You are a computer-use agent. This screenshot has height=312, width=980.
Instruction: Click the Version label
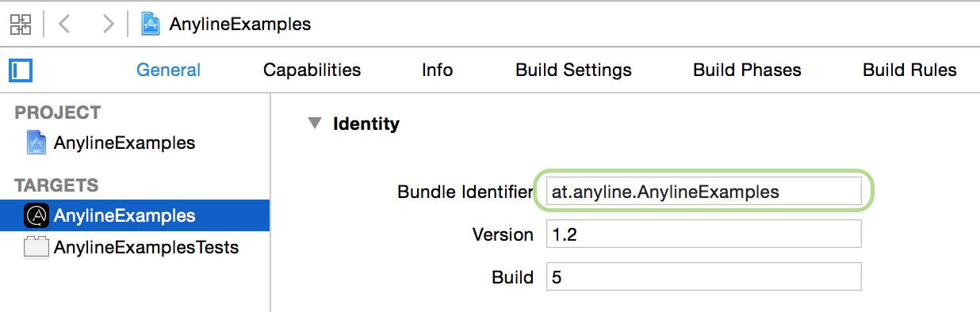503,234
